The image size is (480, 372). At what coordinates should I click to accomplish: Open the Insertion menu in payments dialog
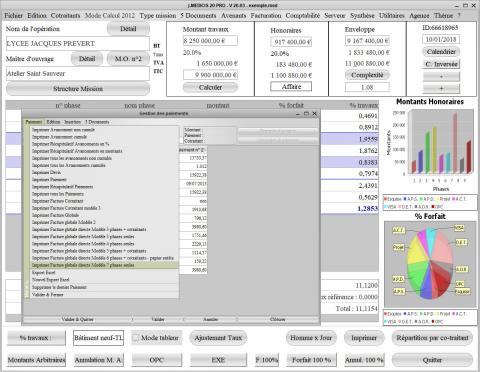[x=72, y=122]
